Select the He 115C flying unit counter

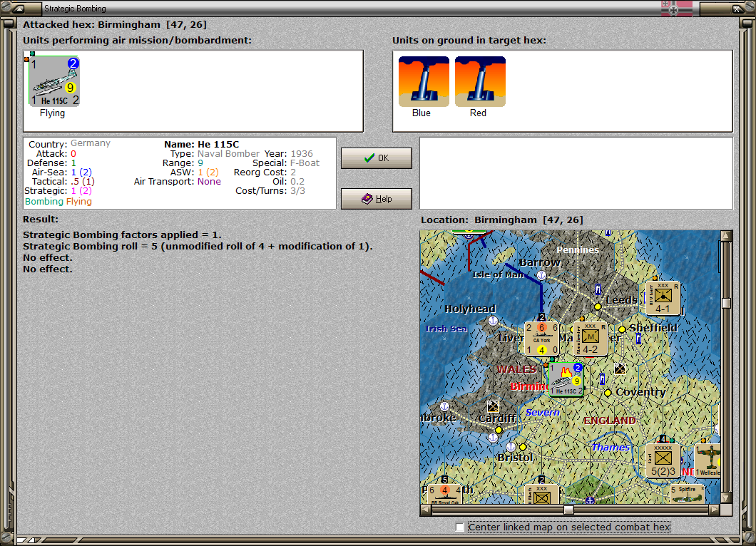click(x=54, y=81)
